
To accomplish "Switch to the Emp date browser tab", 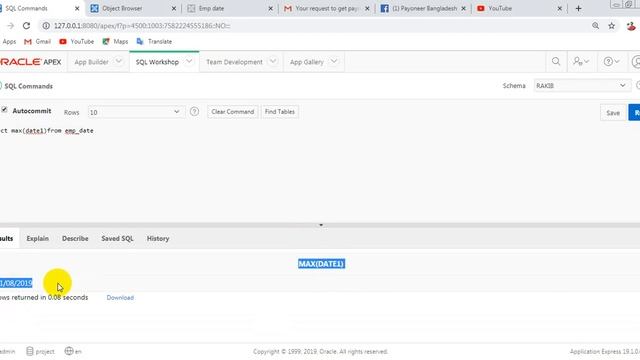I will tap(229, 8).
